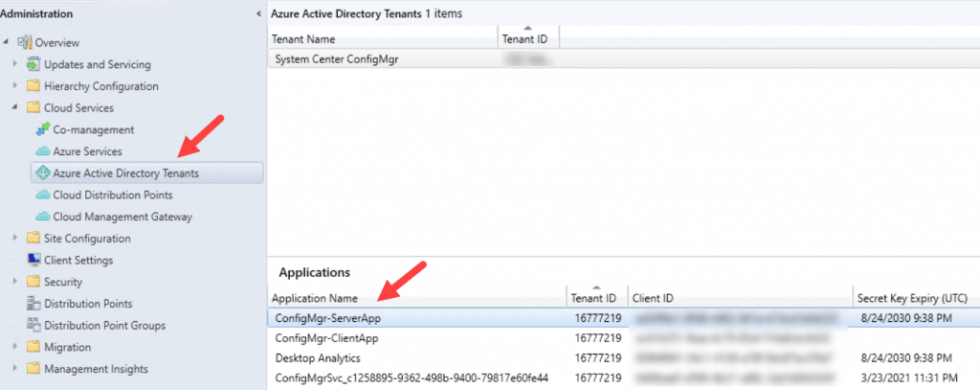Open Distribution Point Groups
The height and width of the screenshot is (390, 980).
[105, 326]
